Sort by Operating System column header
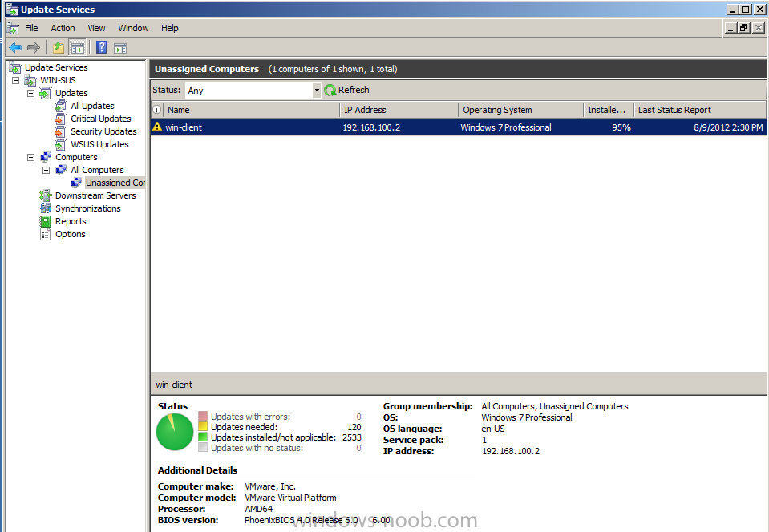This screenshot has height=532, width=769. click(x=521, y=110)
